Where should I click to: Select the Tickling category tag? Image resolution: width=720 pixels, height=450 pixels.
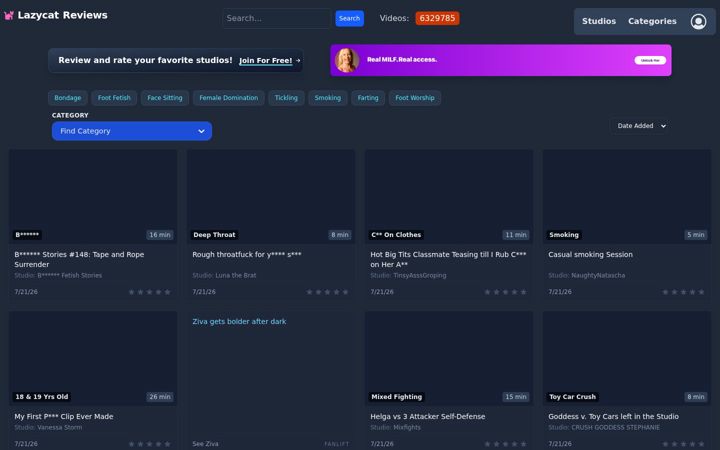pyautogui.click(x=286, y=98)
